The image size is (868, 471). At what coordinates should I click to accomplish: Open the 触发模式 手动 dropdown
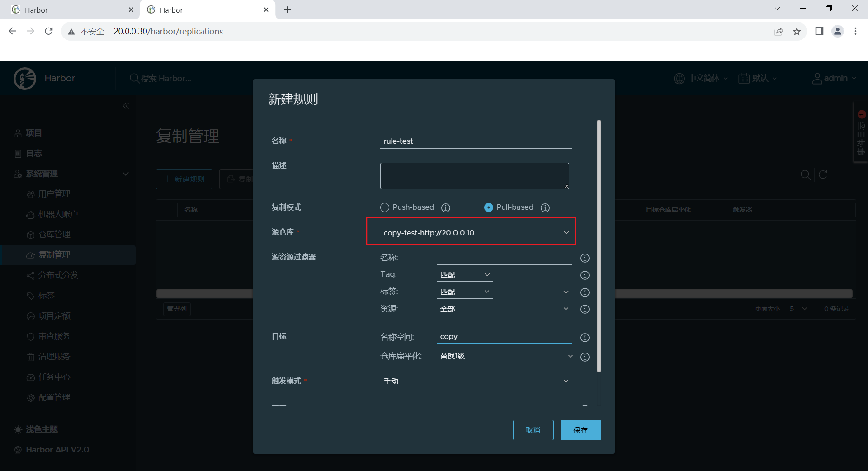click(x=476, y=381)
